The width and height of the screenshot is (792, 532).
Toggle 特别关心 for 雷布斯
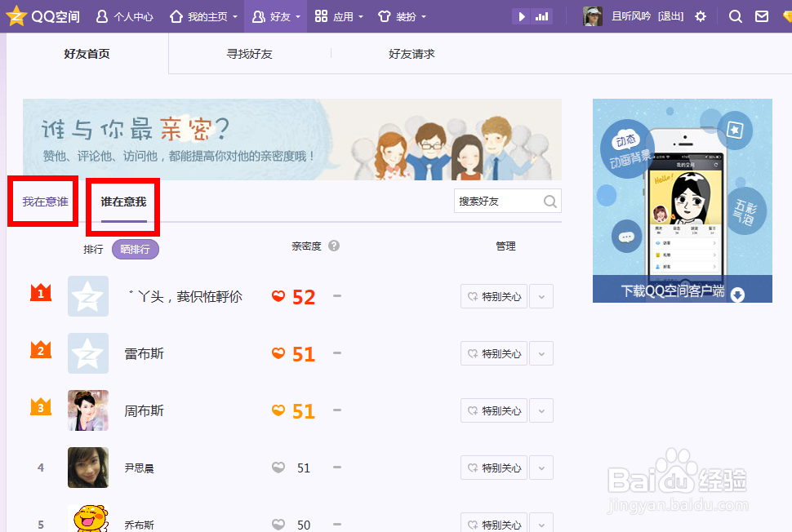pyautogui.click(x=493, y=353)
